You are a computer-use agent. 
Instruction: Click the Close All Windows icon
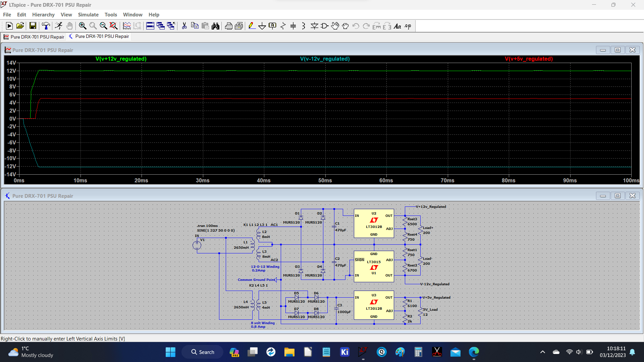171,26
